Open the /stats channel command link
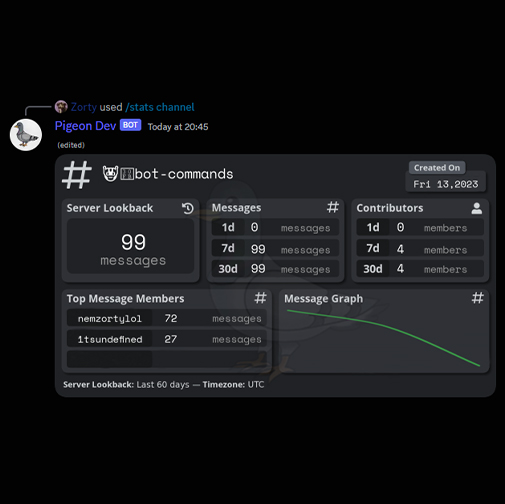The image size is (505, 504). click(x=160, y=107)
